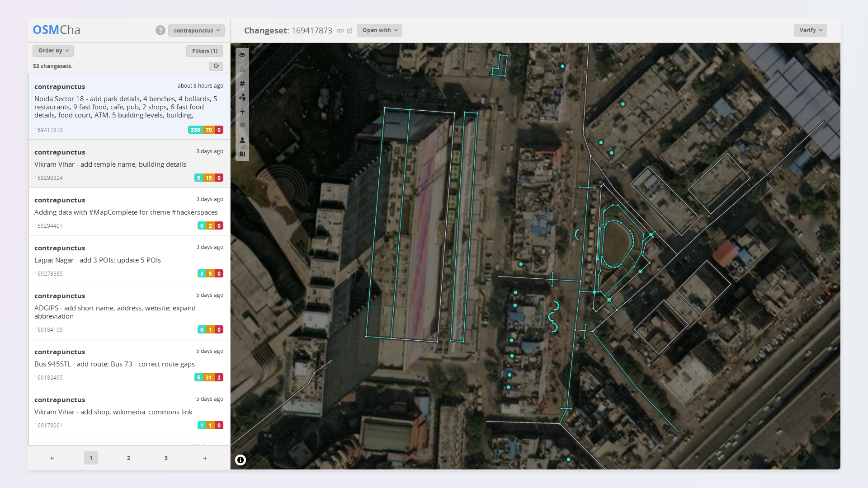Viewport: 868px width, 488px height.
Task: Open the map controls layer icon
Action: click(242, 154)
